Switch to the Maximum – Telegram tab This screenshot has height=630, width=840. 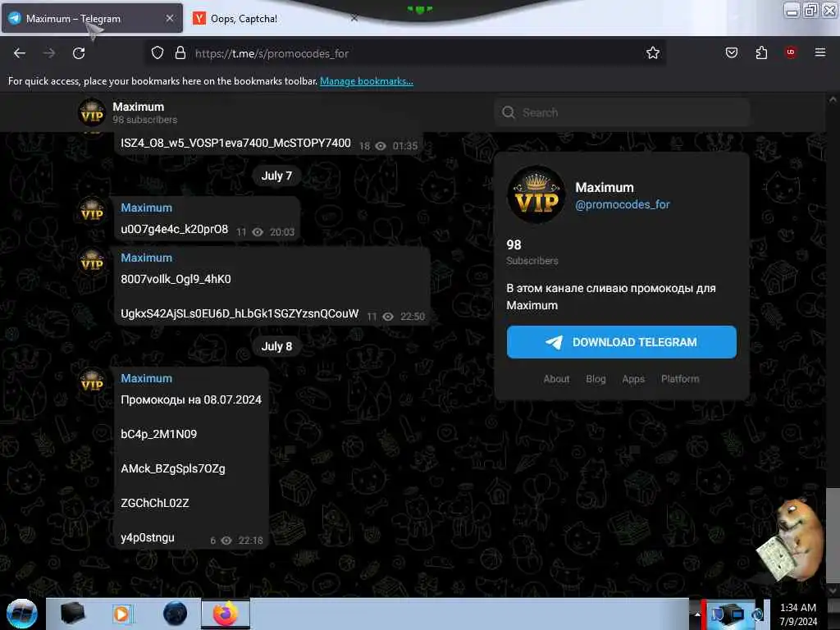(x=91, y=18)
